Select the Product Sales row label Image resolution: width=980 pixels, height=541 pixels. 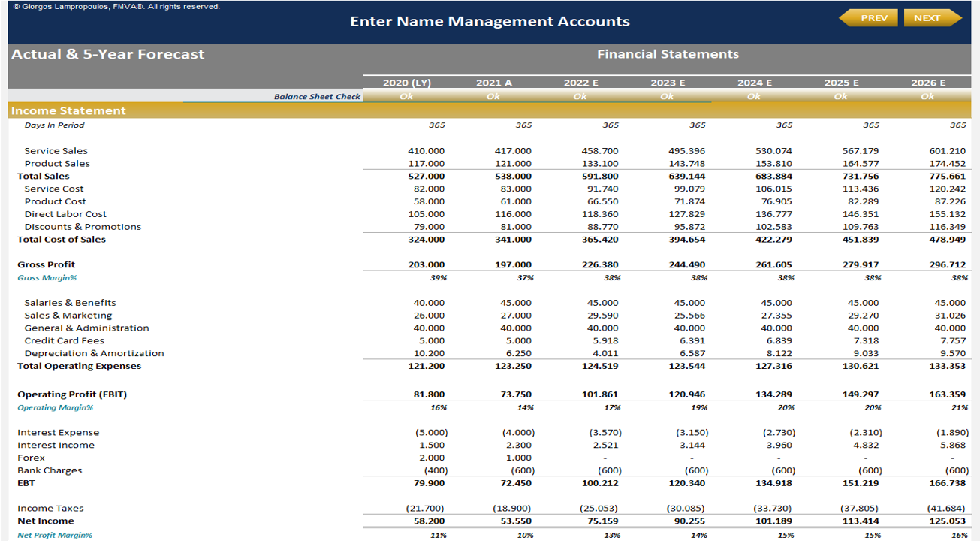[57, 164]
